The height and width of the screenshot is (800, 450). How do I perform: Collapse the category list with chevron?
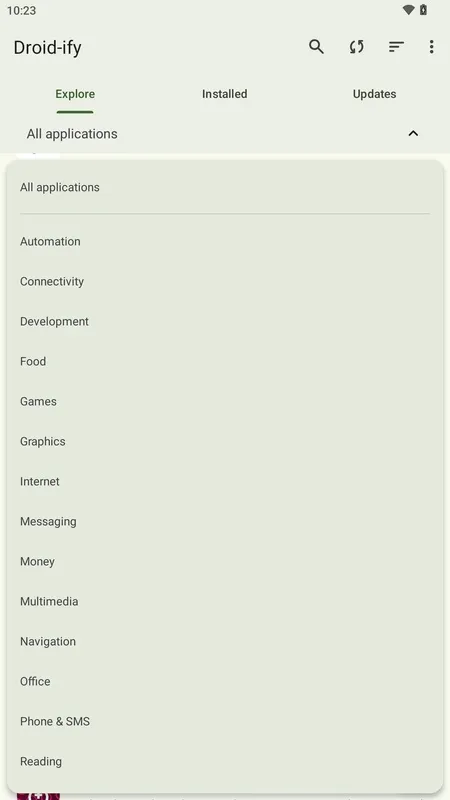413,134
